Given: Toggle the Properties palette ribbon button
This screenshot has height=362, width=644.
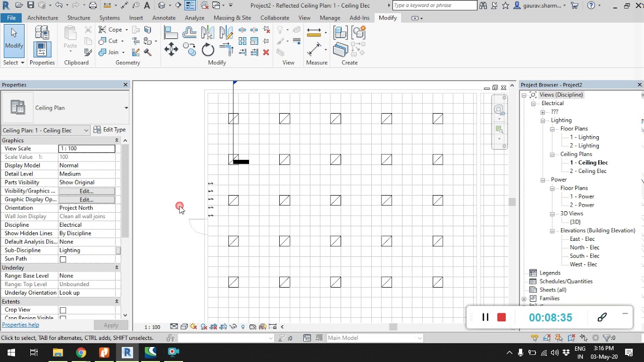Looking at the screenshot, I should pyautogui.click(x=42, y=49).
